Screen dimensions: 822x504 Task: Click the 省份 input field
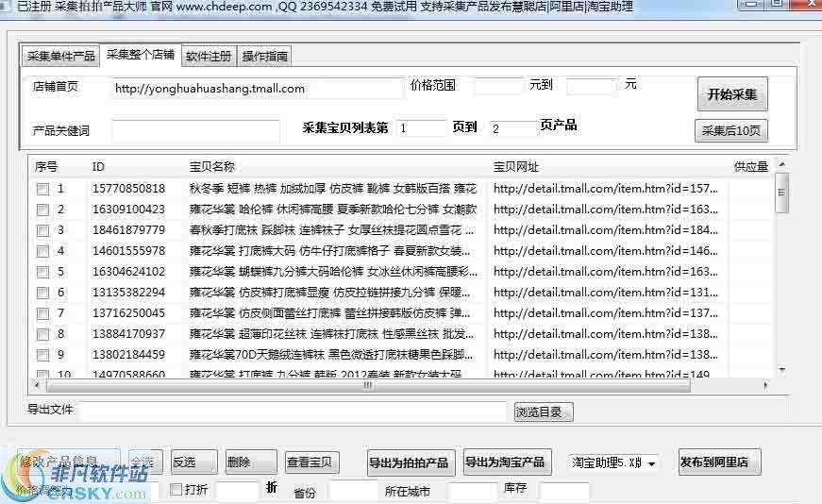pos(354,492)
